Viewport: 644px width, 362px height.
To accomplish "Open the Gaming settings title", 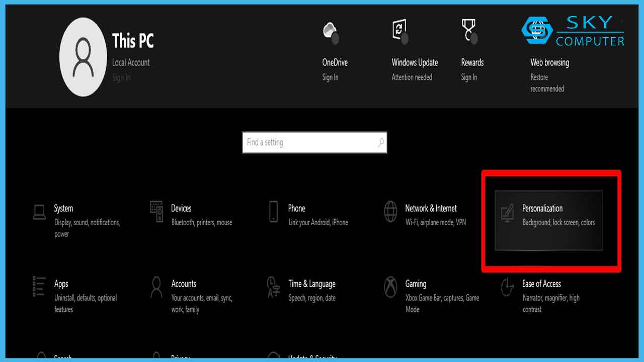I will [x=416, y=284].
